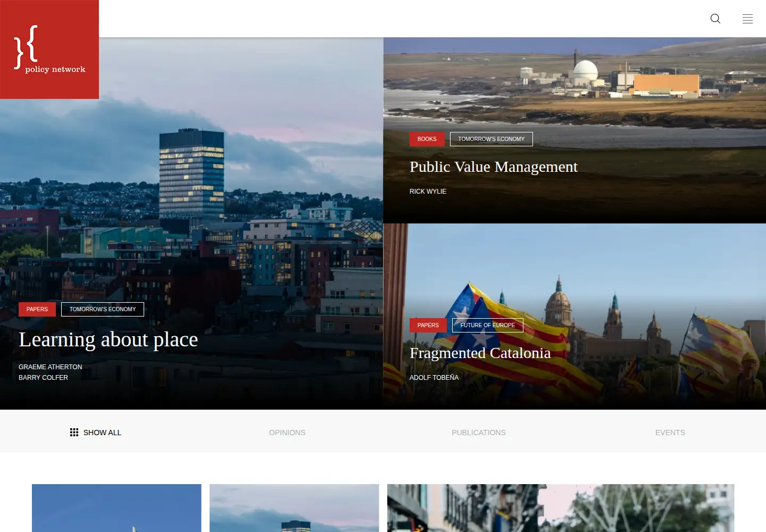
Task: Click Tomorrow's Economy tag on Public Value Management
Action: 492,139
